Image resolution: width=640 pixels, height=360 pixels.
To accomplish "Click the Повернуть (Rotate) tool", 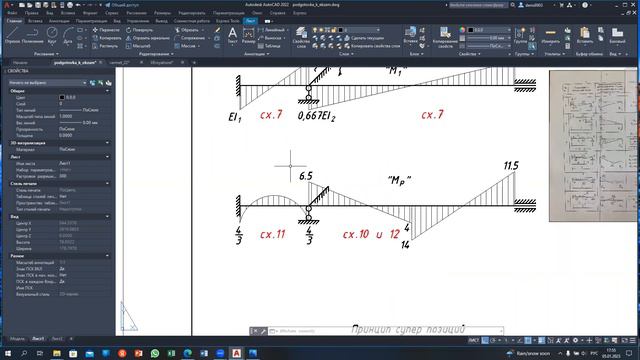I will click(x=139, y=30).
